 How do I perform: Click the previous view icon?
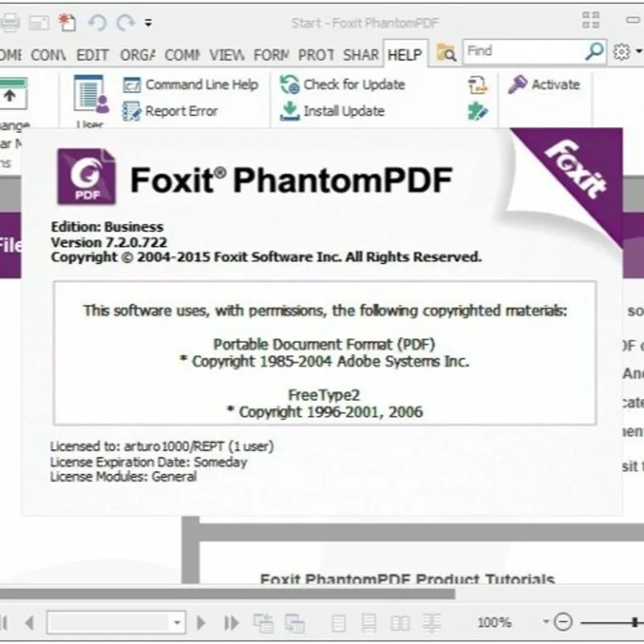click(x=263, y=623)
